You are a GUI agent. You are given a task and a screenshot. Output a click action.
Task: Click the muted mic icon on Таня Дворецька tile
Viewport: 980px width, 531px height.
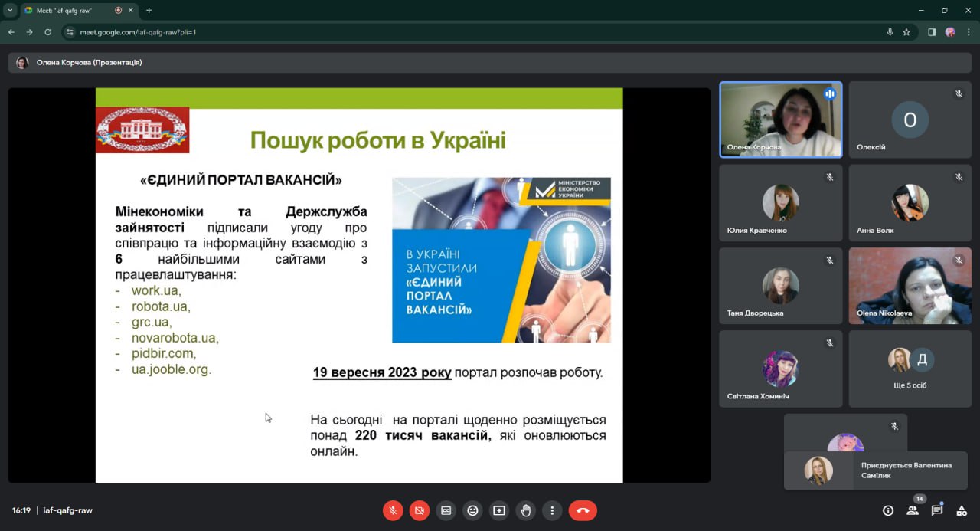[x=829, y=260]
